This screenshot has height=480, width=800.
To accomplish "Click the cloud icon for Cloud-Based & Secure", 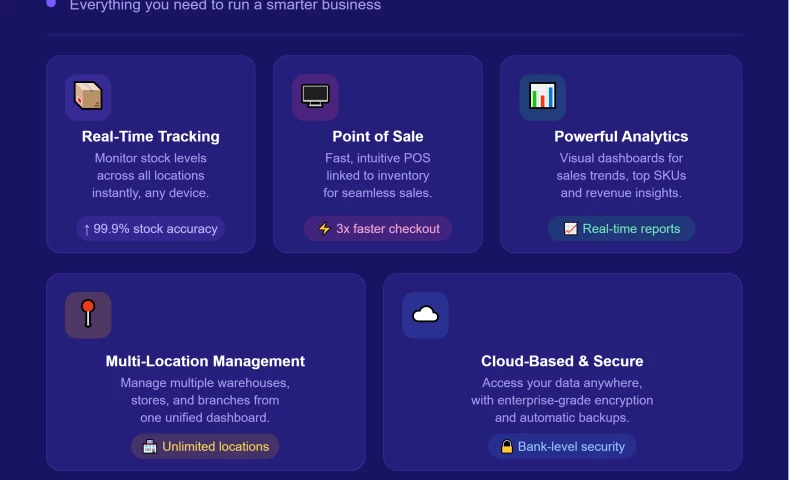I will [x=426, y=315].
